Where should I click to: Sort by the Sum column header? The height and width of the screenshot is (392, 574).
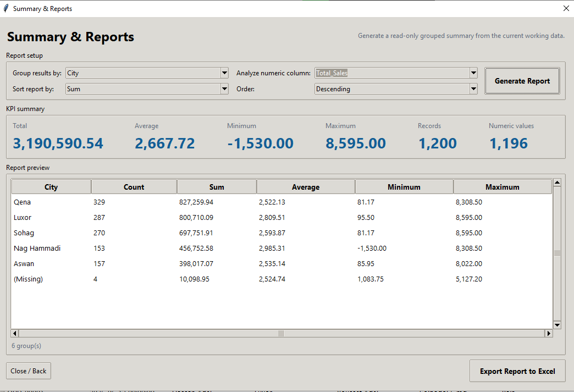coord(217,187)
